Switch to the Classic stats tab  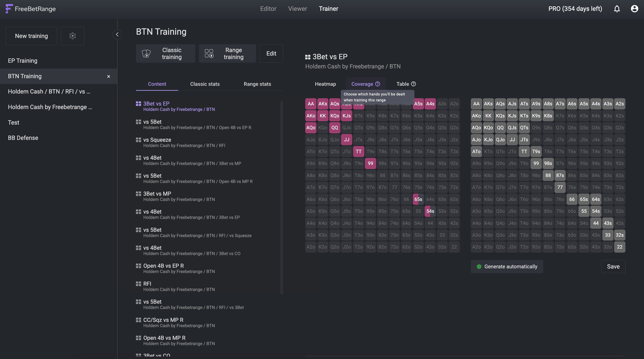(205, 84)
